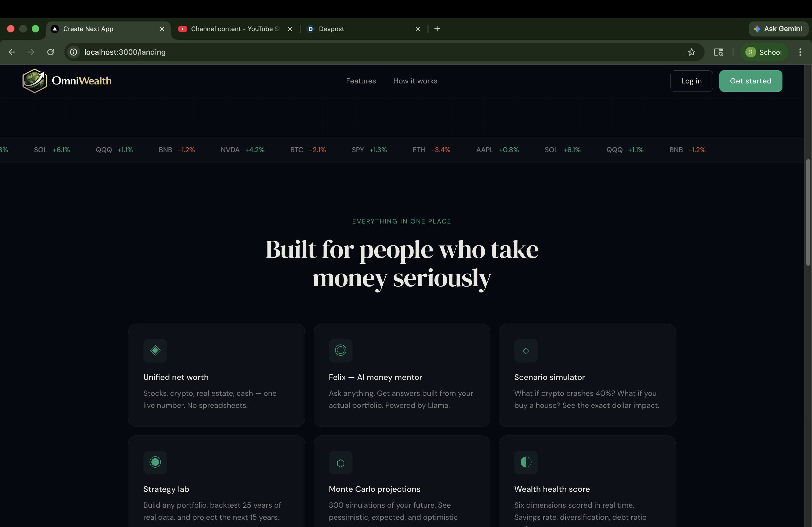Open the Chrome three-dot menu

800,52
